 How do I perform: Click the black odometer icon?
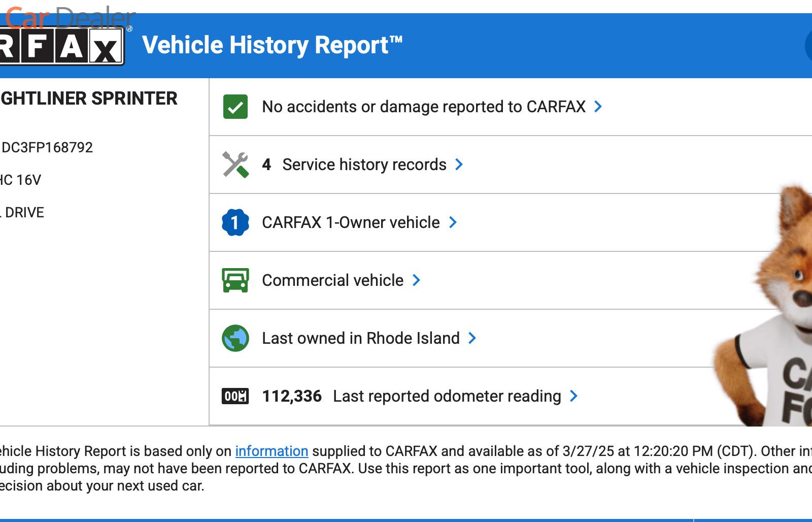235,396
